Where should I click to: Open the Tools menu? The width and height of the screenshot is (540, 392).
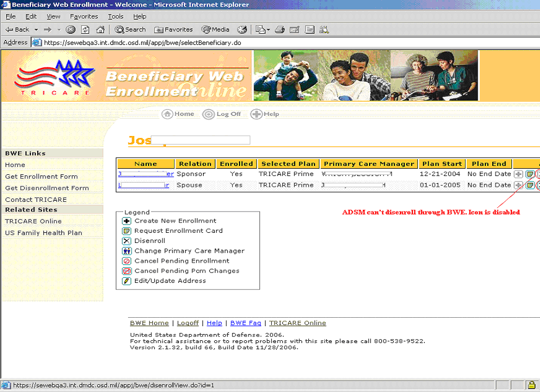pyautogui.click(x=116, y=16)
